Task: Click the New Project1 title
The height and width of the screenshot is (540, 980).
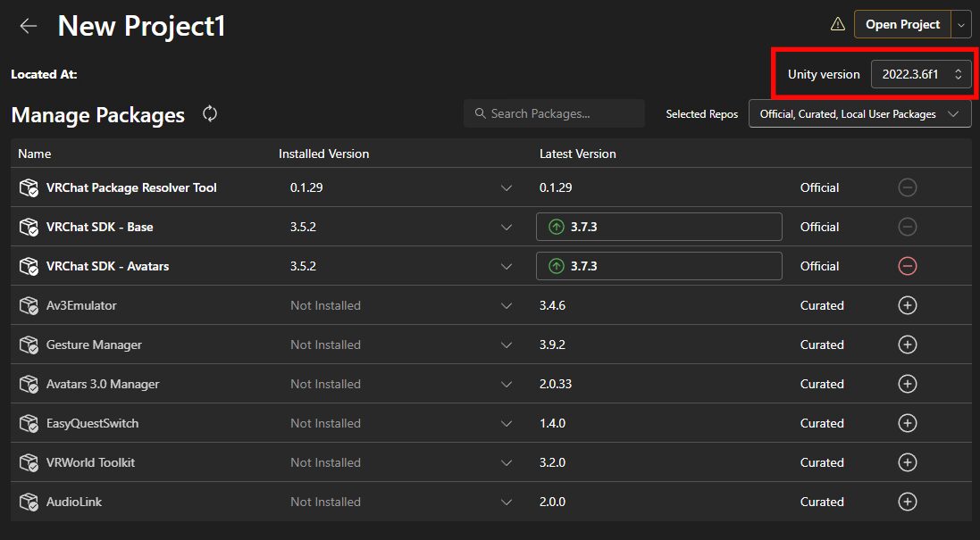Action: click(141, 26)
